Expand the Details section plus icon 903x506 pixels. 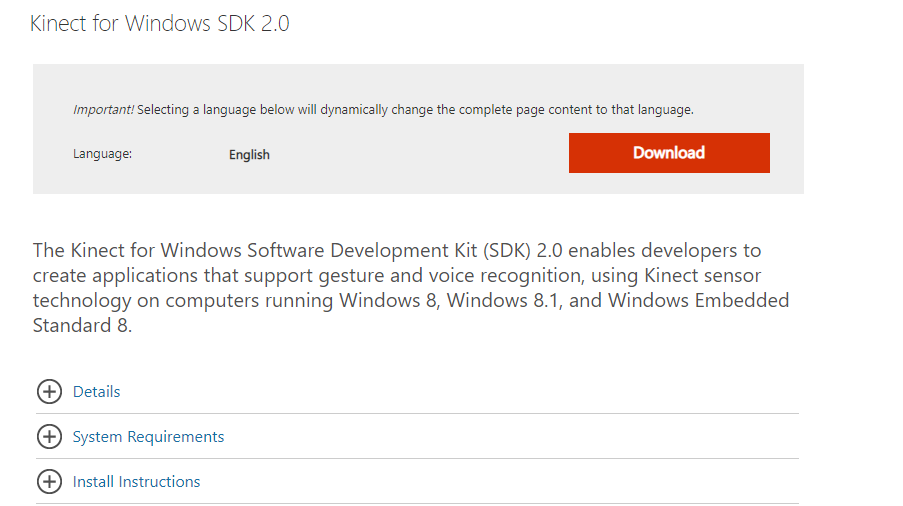[x=50, y=391]
